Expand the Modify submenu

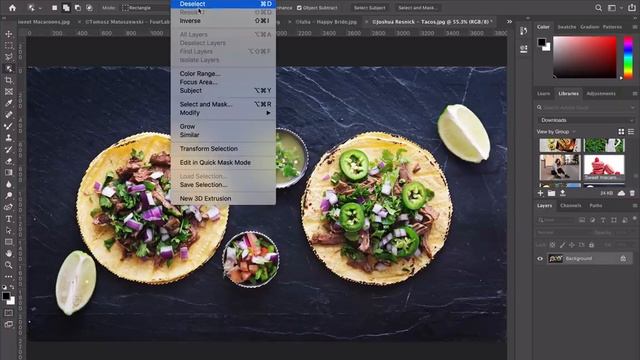click(224, 113)
